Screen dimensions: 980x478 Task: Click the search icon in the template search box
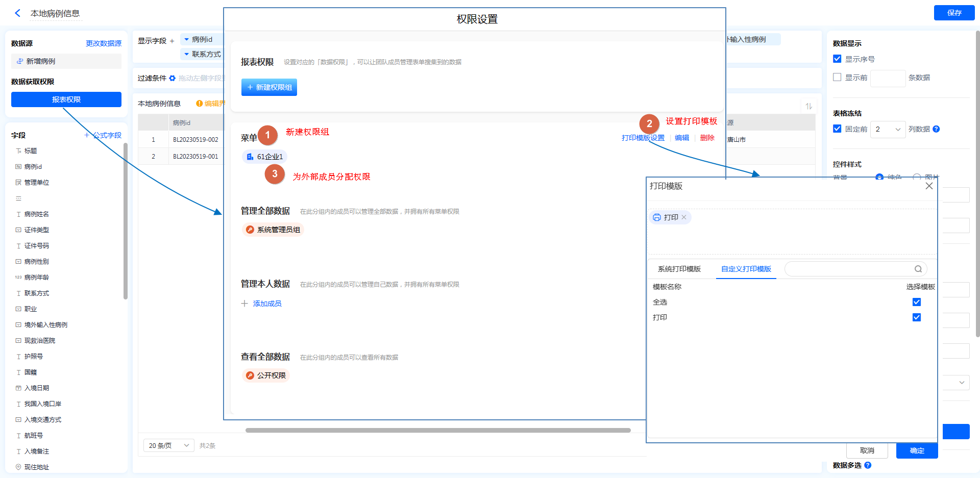click(918, 269)
